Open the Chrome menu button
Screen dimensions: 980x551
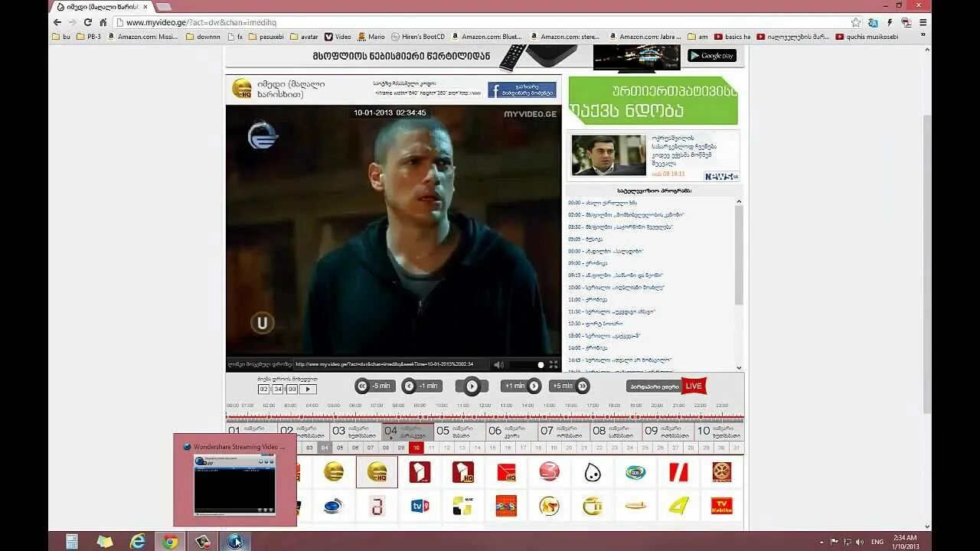[x=923, y=22]
